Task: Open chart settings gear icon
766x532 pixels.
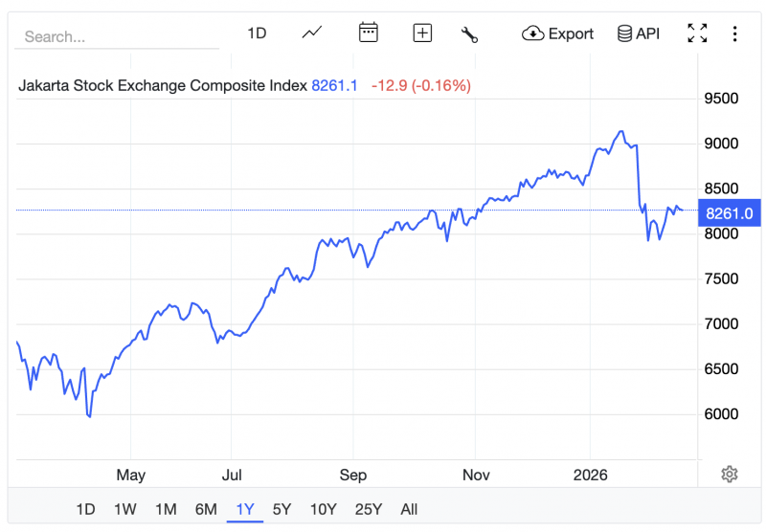Action: pos(730,474)
